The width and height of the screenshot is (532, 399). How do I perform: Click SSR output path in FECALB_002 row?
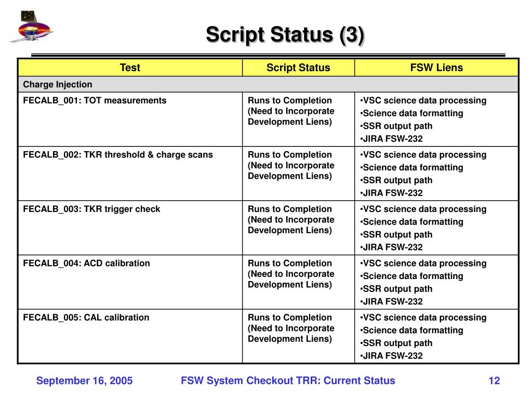tap(396, 180)
